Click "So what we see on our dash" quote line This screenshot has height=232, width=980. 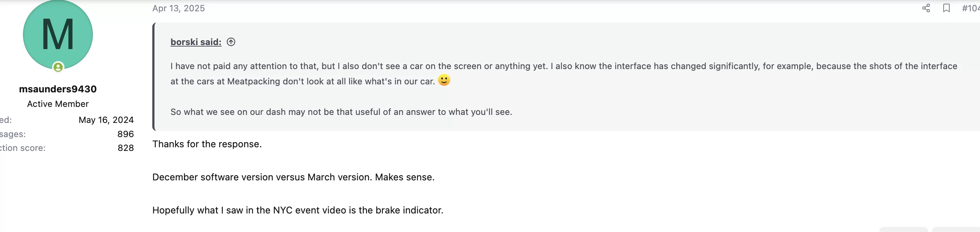tap(341, 112)
